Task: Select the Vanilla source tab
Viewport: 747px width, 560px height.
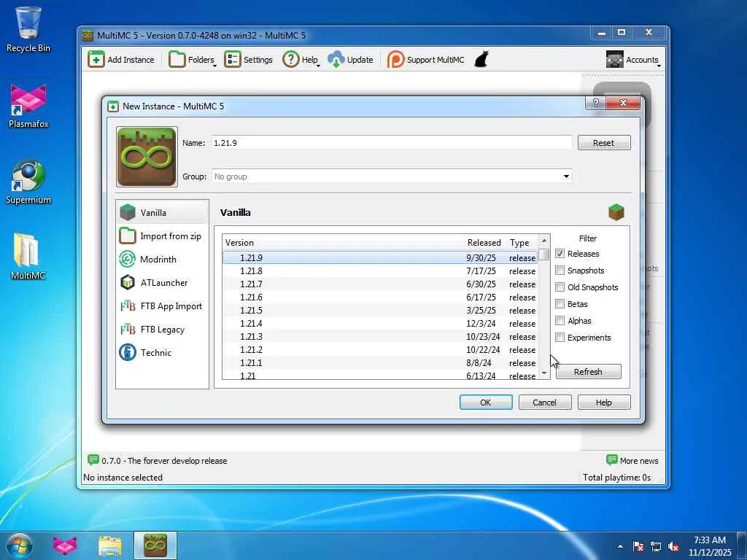Action: (x=162, y=212)
